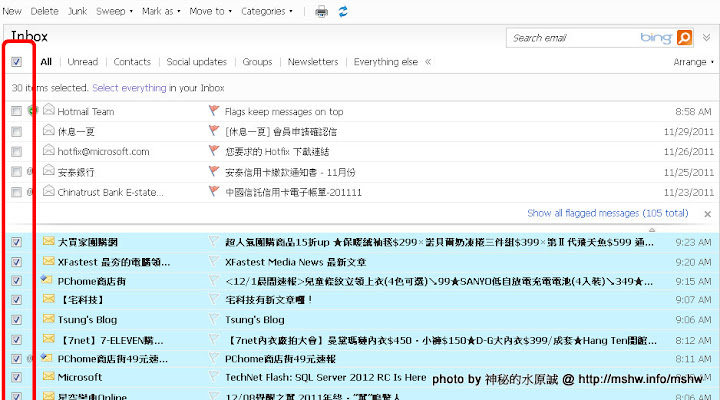Uncheck the select-all checkbox
Image resolution: width=720 pixels, height=400 pixels.
(17, 62)
